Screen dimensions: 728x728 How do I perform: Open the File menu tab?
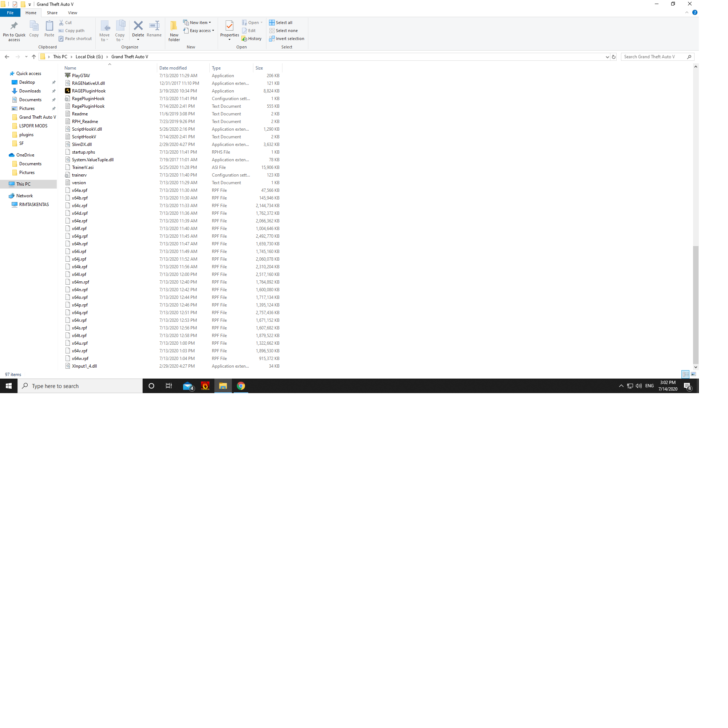[x=10, y=13]
